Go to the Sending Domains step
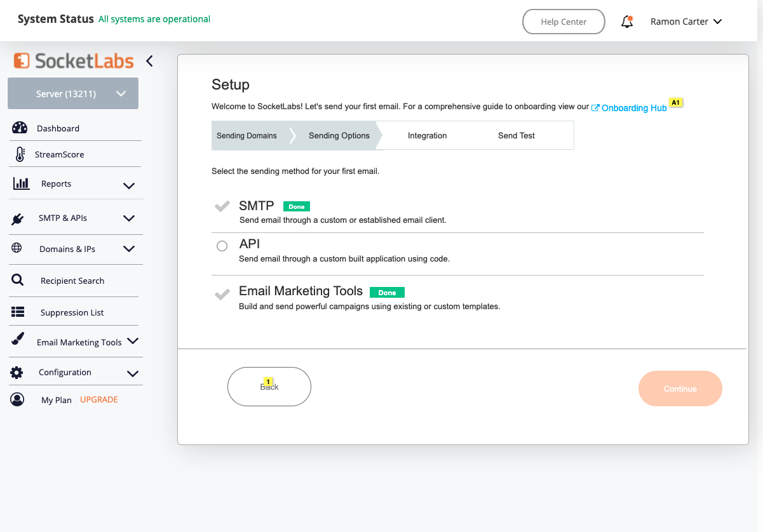This screenshot has width=763, height=532. pos(246,135)
